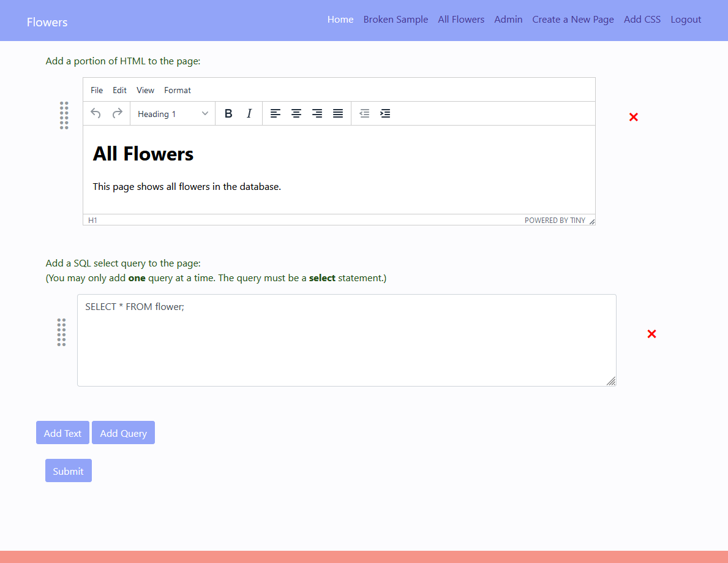Open the Format menu in the editor
Viewport: 728px width, 563px height.
pyautogui.click(x=178, y=90)
